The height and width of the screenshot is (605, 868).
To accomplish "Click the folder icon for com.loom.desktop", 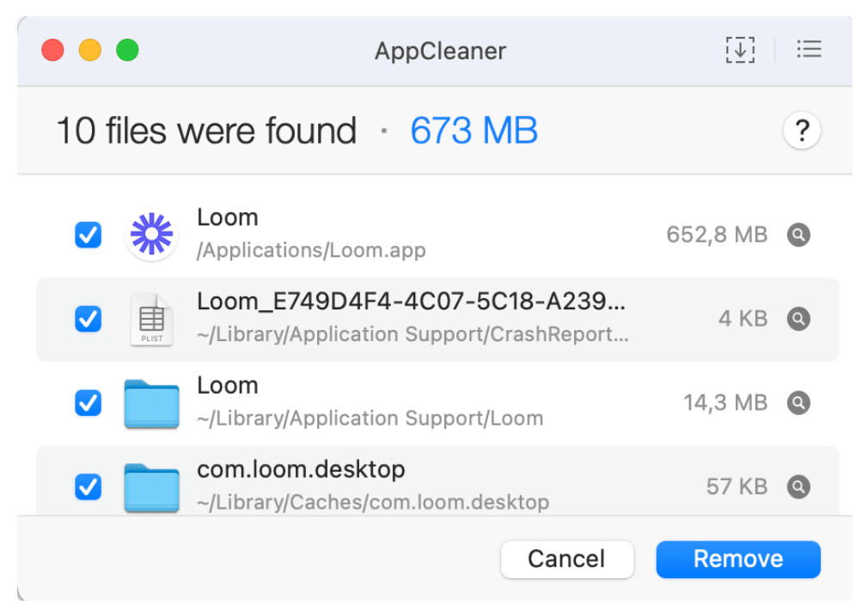I will pos(151,486).
